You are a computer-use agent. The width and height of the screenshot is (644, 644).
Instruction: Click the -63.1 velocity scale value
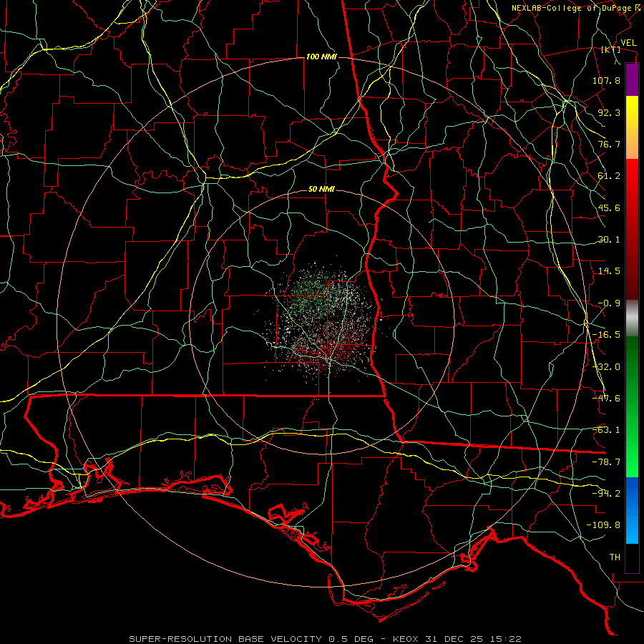pyautogui.click(x=606, y=430)
